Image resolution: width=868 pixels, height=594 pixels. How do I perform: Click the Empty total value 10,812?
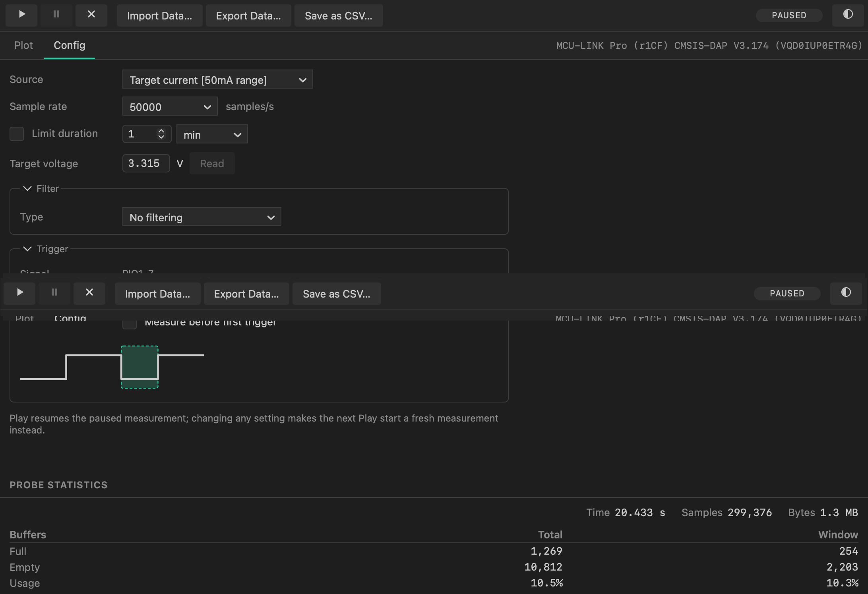tap(543, 567)
